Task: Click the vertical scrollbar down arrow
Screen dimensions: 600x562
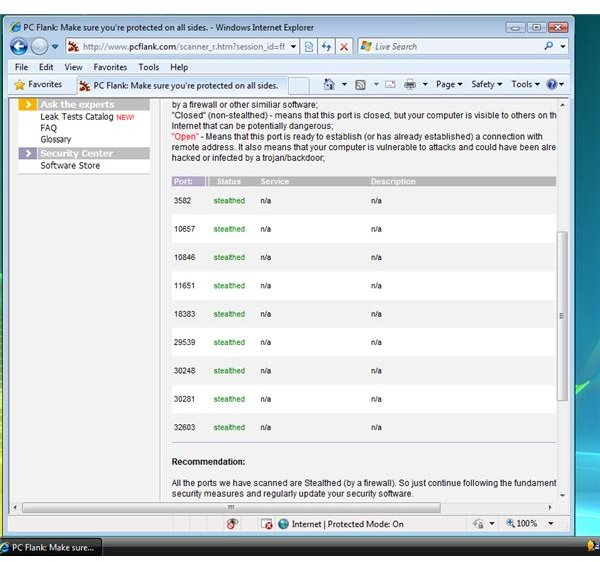Action: 562,495
